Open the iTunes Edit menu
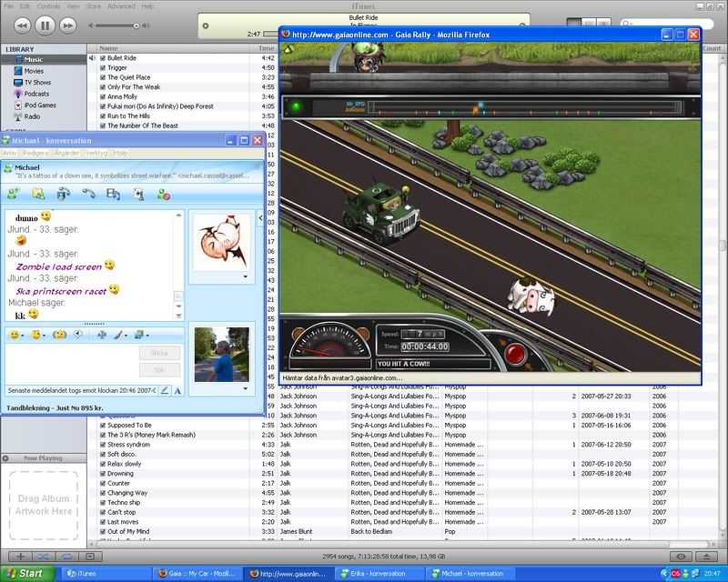Viewport: 728px width, 582px height. click(25, 6)
